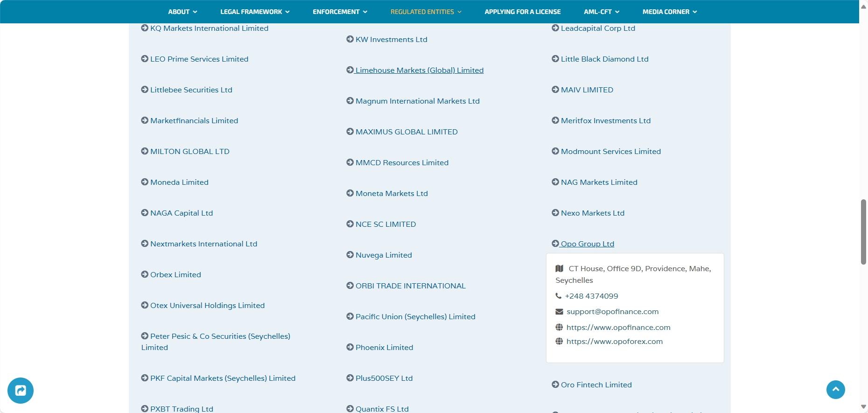The width and height of the screenshot is (868, 413).
Task: Click the arrow icon beside NCE SC LIMITED
Action: (350, 224)
